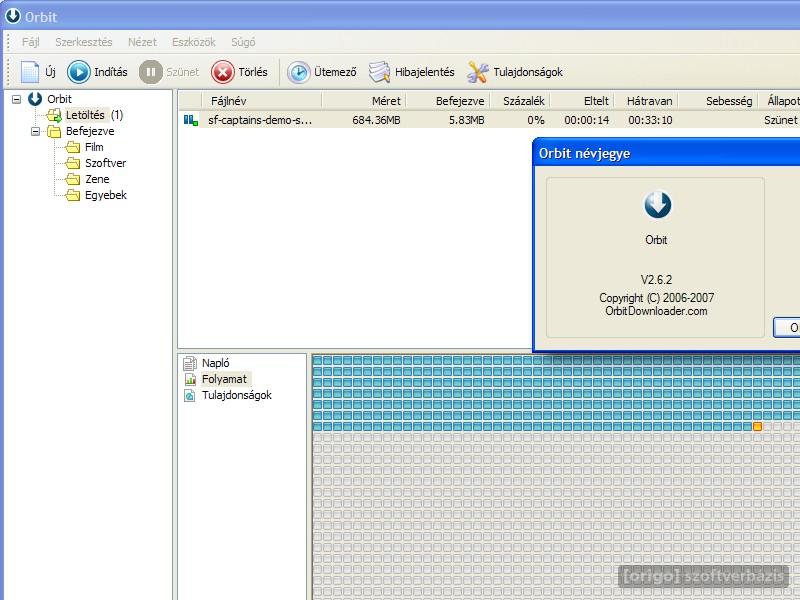Screen dimensions: 800x600
Task: Open the Nézet menu
Action: click(x=142, y=42)
